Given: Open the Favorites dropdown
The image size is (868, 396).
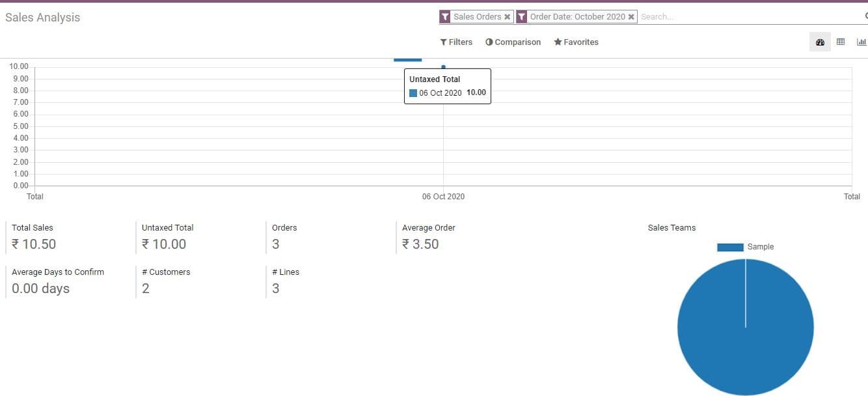Looking at the screenshot, I should (x=580, y=42).
